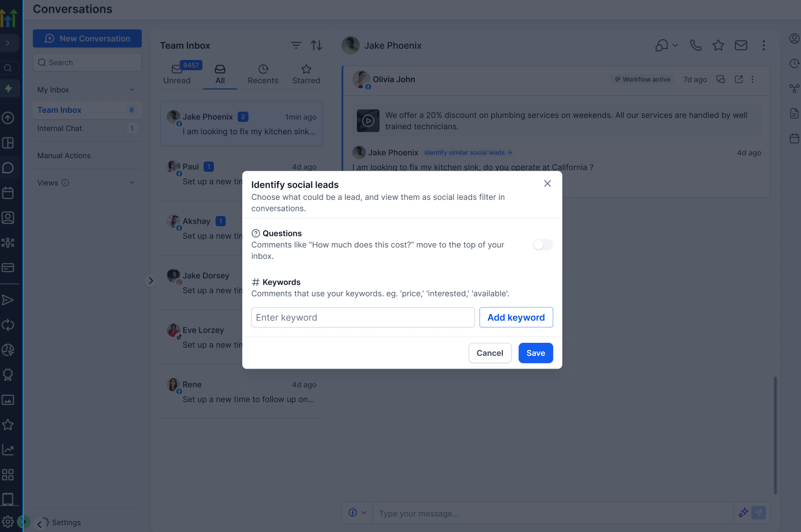Call Jake Phoenix with phone icon
This screenshot has width=801, height=532.
(696, 45)
